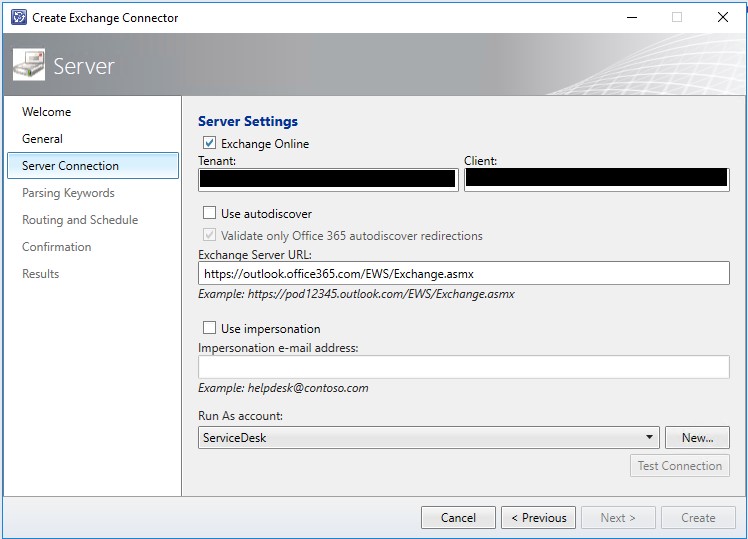Click the Create Exchange Connector title bar icon
Screen dimensions: 748x539
[x=19, y=18]
